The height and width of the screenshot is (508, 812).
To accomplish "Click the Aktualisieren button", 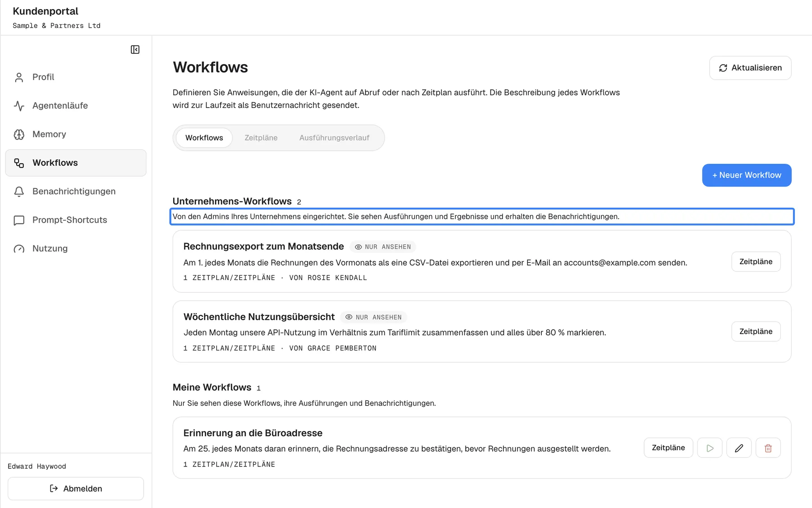I will 750,68.
